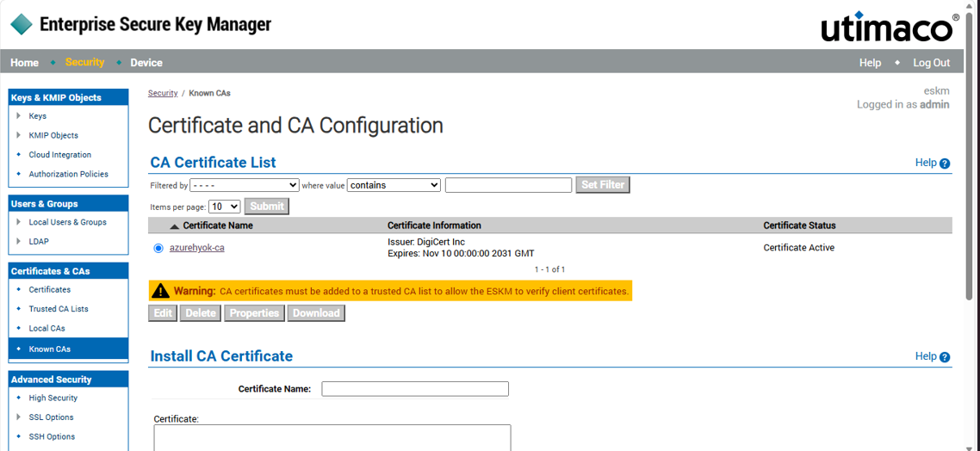Expand the LDAP tree item
The image size is (980, 451).
coord(19,241)
